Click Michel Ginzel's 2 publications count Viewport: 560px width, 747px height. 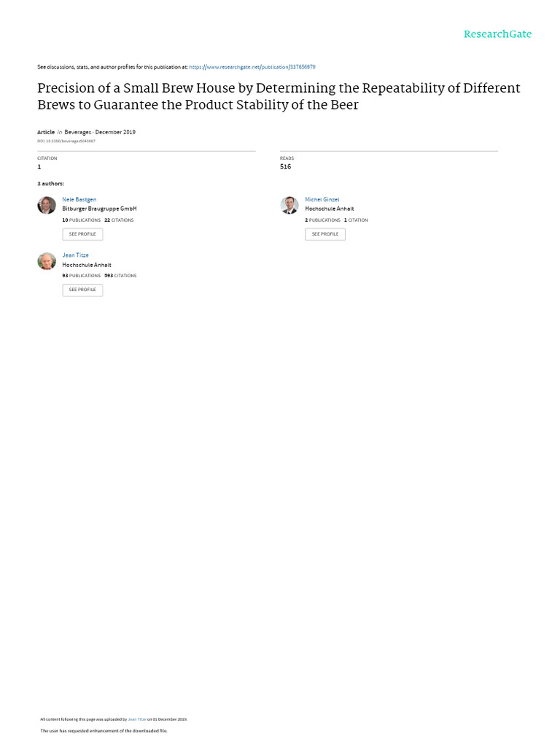coord(322,220)
